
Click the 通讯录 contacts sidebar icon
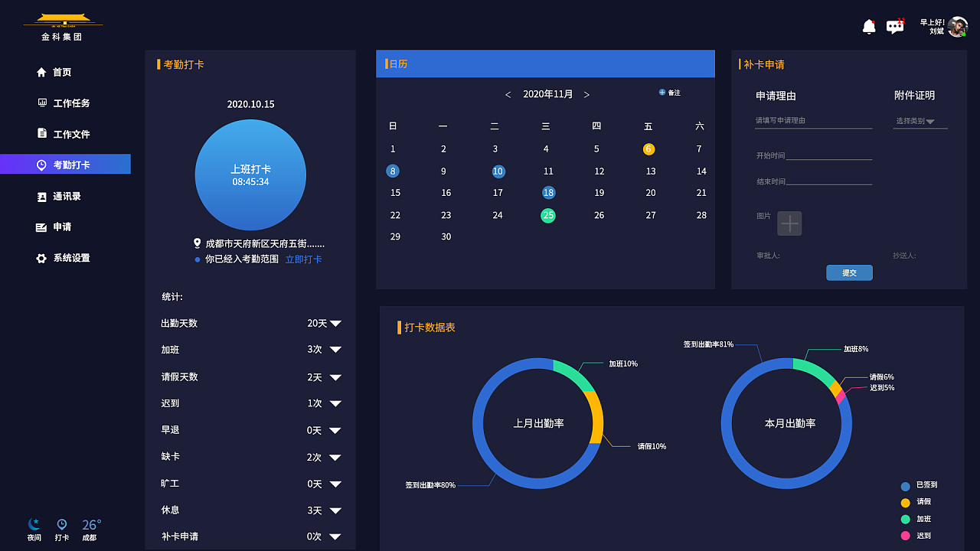click(x=42, y=196)
